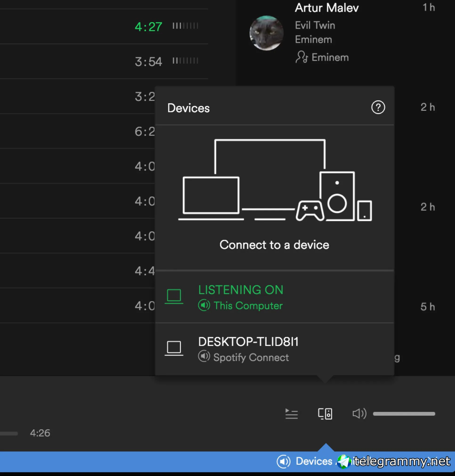This screenshot has width=455, height=476.
Task: Open the Devices help question mark icon
Action: (x=378, y=107)
